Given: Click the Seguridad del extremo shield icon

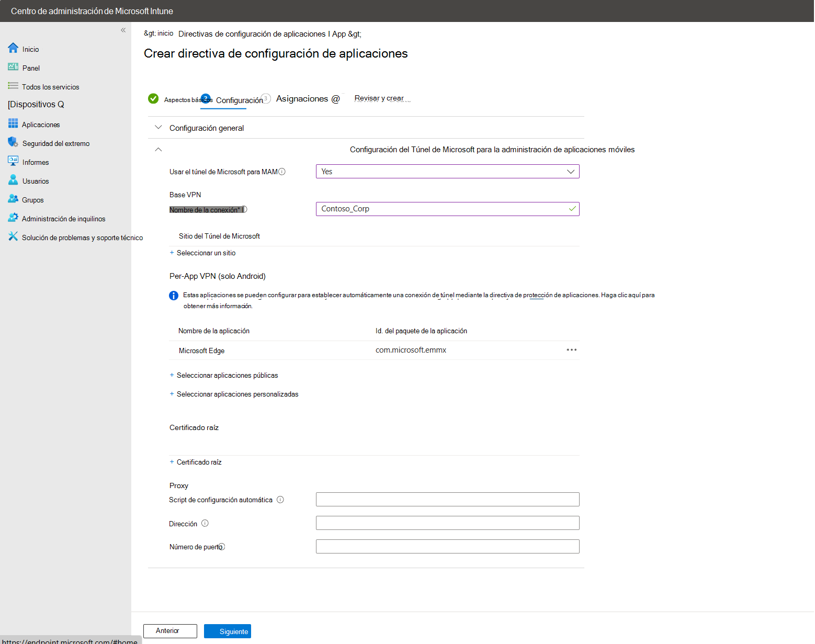Looking at the screenshot, I should click(13, 142).
